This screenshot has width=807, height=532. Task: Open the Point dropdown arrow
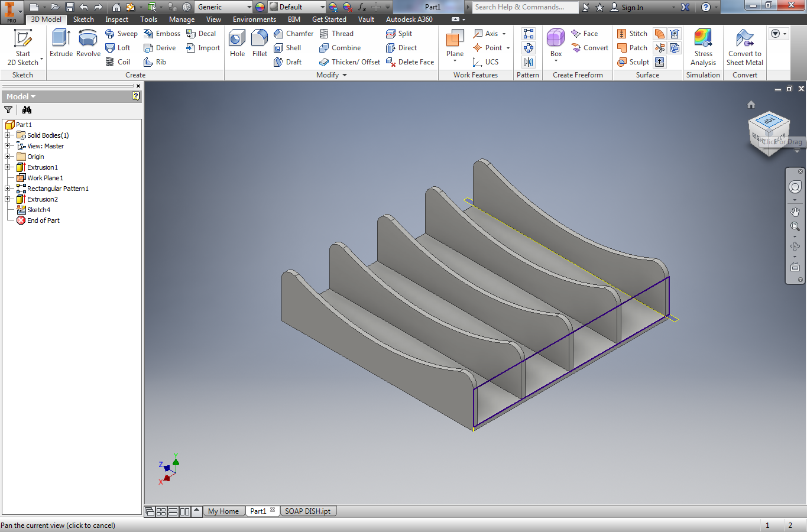pos(508,48)
